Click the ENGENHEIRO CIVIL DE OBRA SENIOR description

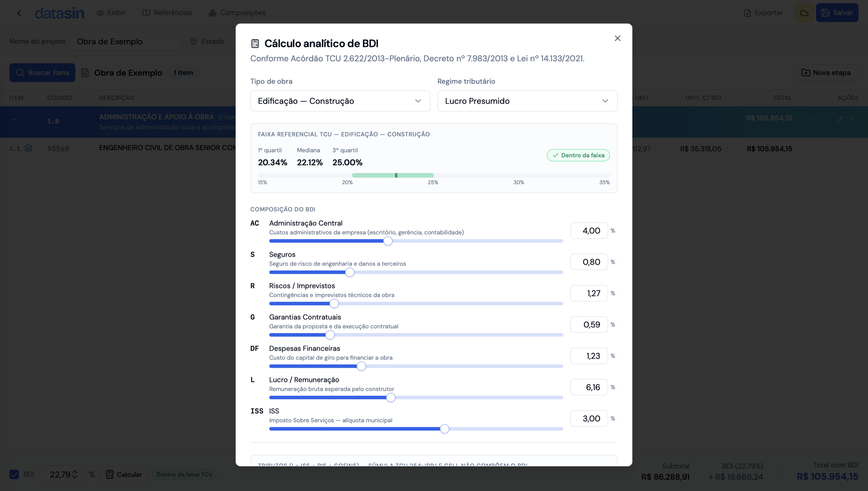coord(167,148)
